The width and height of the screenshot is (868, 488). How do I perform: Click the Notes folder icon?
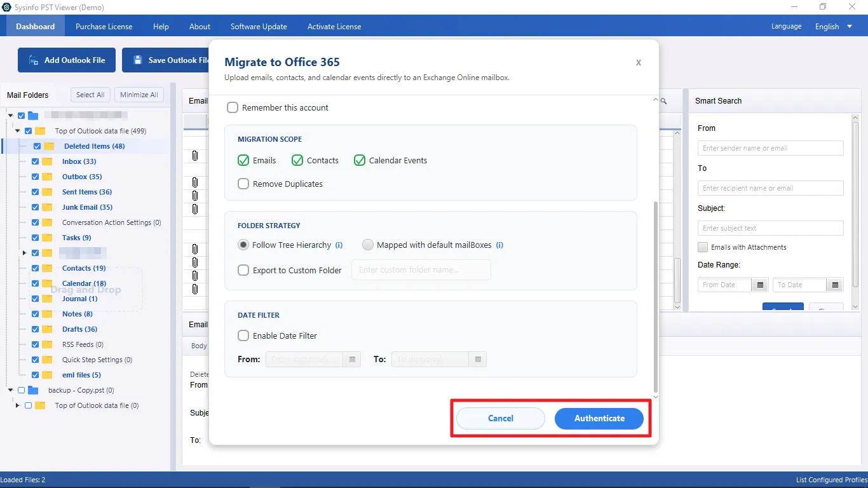pyautogui.click(x=47, y=314)
